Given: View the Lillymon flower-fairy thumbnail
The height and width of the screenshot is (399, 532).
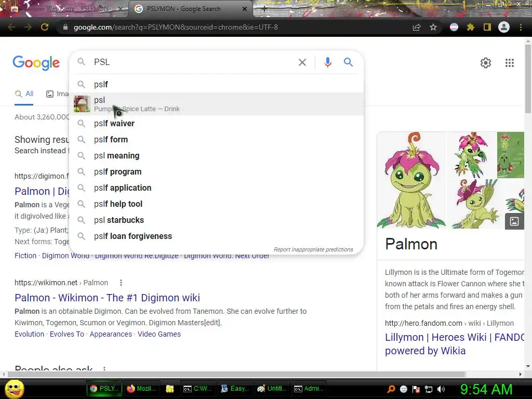Looking at the screenshot, I should 471,155.
